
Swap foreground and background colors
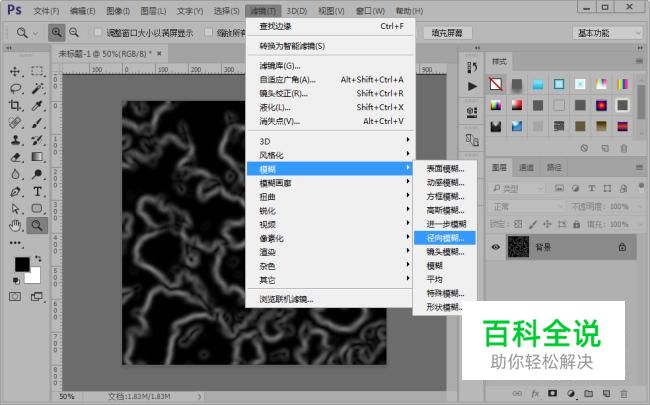click(38, 259)
